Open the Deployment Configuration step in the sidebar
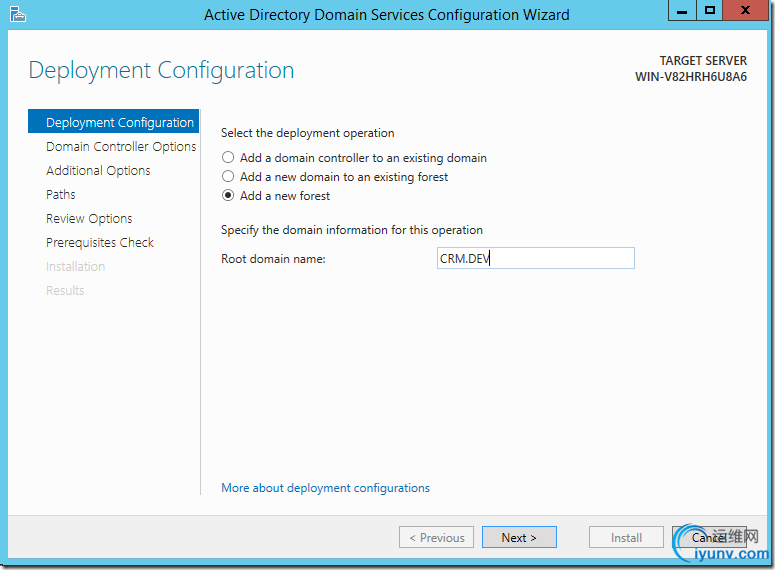This screenshot has width=775, height=570. [114, 122]
